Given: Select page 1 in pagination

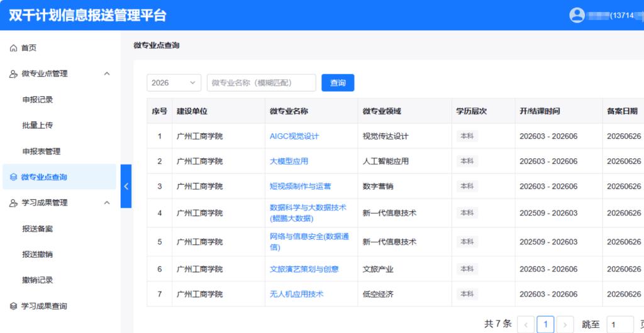Looking at the screenshot, I should pos(545,324).
